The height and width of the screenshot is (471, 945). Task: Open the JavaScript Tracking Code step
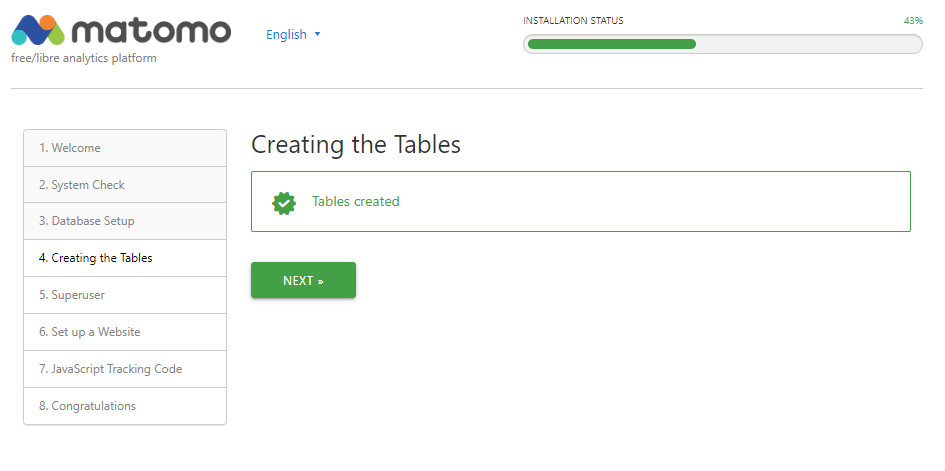pos(111,369)
